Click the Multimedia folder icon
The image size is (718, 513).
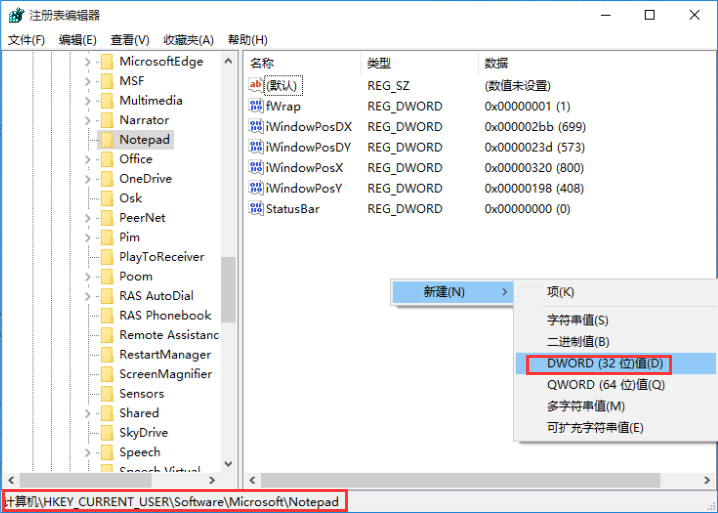click(x=107, y=100)
